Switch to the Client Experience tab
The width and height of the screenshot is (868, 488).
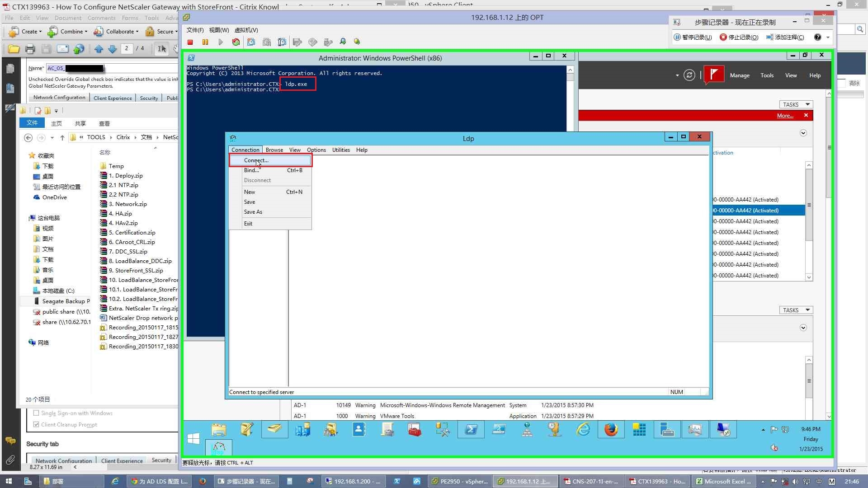click(113, 98)
